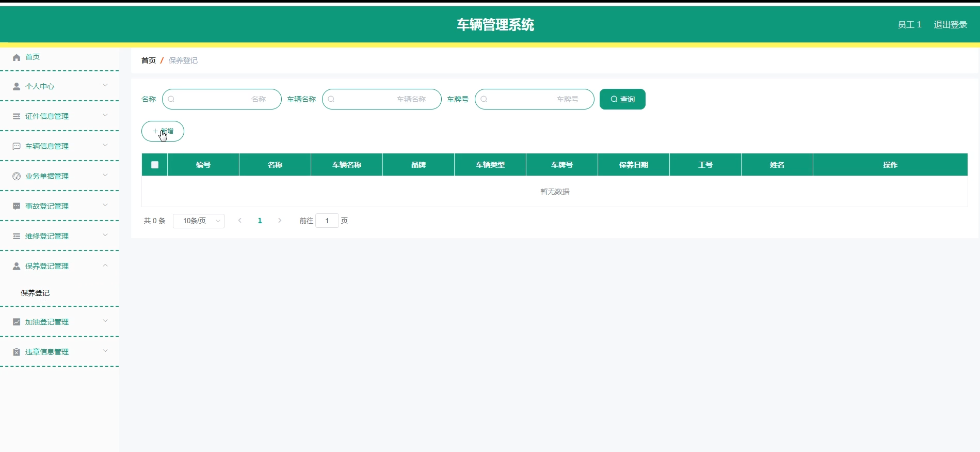
Task: Go to next page arrow
Action: (280, 221)
